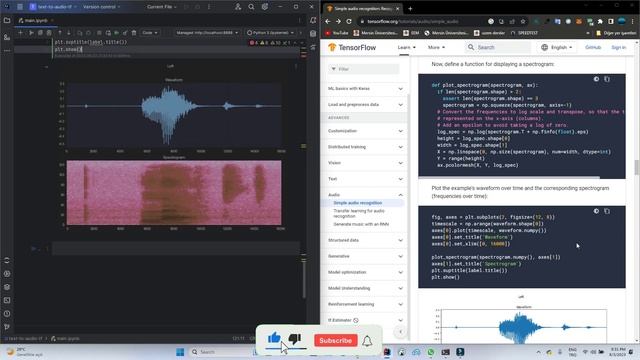
Task: Show more tool windows ellipsis in PyCharm
Action: click(x=7, y=51)
